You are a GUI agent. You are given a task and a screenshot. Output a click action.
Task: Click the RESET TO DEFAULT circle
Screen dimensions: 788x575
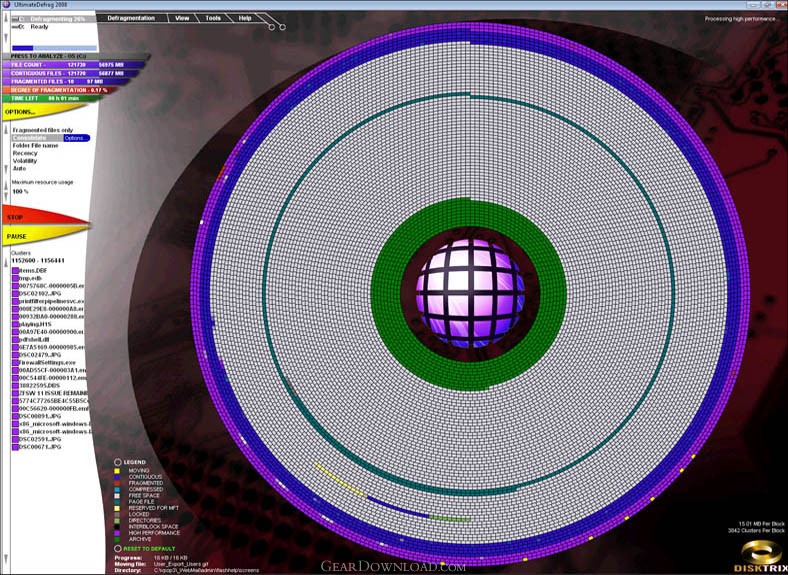(x=118, y=548)
